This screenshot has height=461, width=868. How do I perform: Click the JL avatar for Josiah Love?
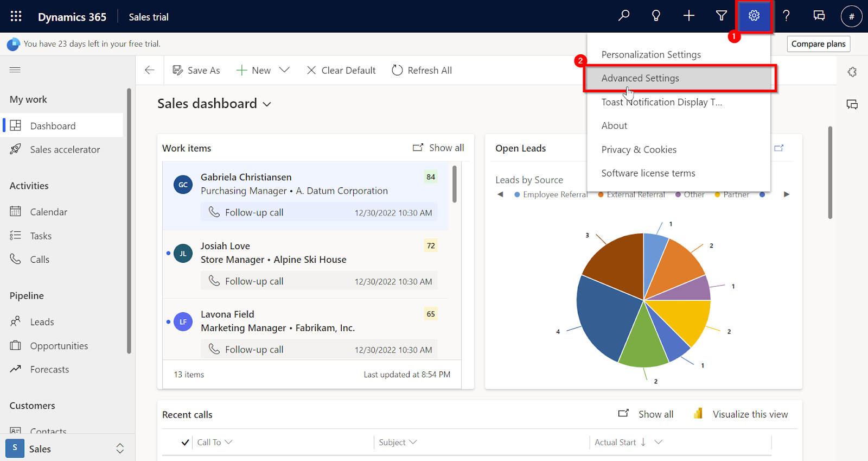(183, 253)
